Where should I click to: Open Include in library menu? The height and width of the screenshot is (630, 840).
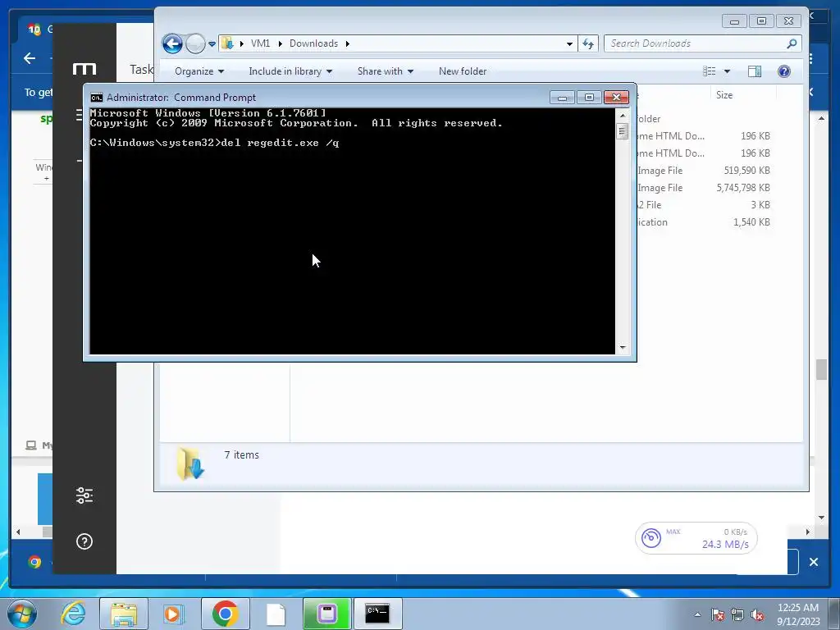[x=290, y=71]
